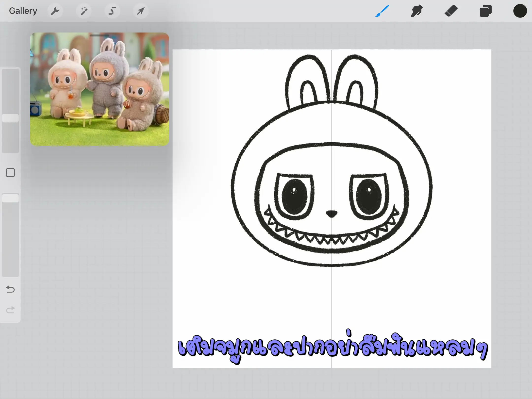The width and height of the screenshot is (532, 399).
Task: Open the Gallery
Action: 23,11
